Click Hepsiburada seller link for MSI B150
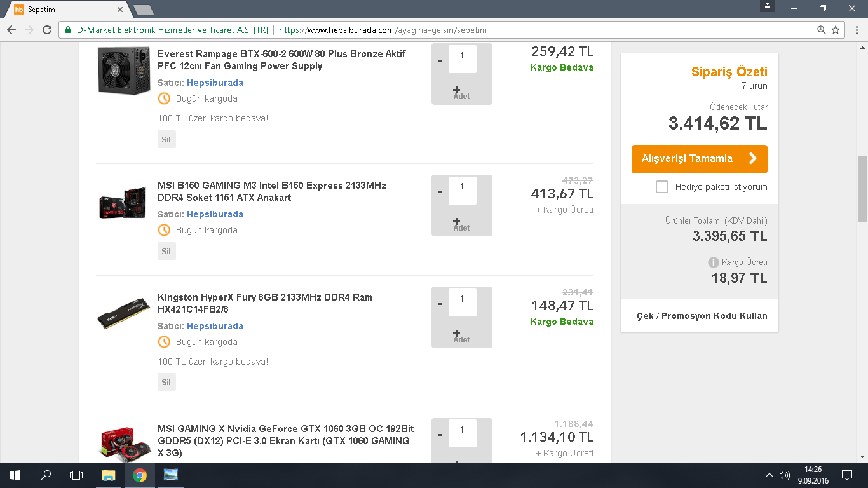The image size is (868, 488). click(x=215, y=214)
